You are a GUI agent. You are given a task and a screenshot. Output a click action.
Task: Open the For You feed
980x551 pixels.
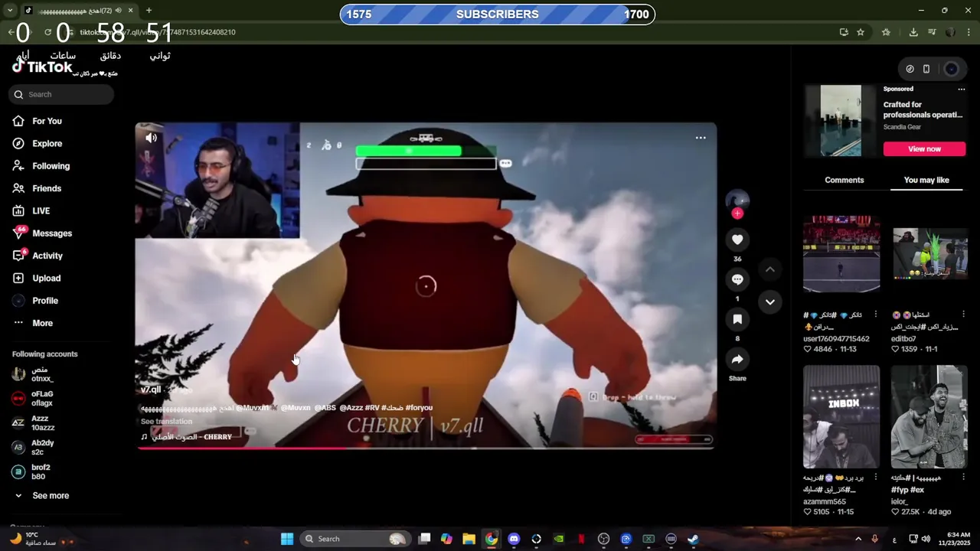click(x=47, y=121)
